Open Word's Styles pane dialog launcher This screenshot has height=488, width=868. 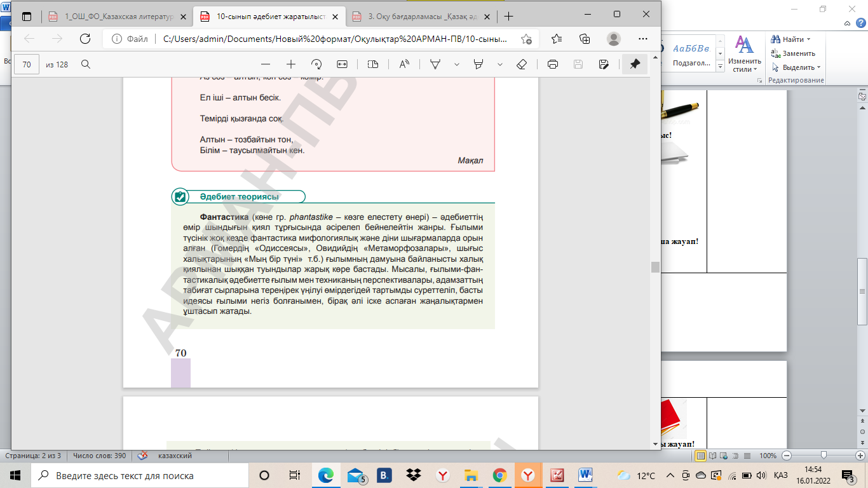pos(759,81)
